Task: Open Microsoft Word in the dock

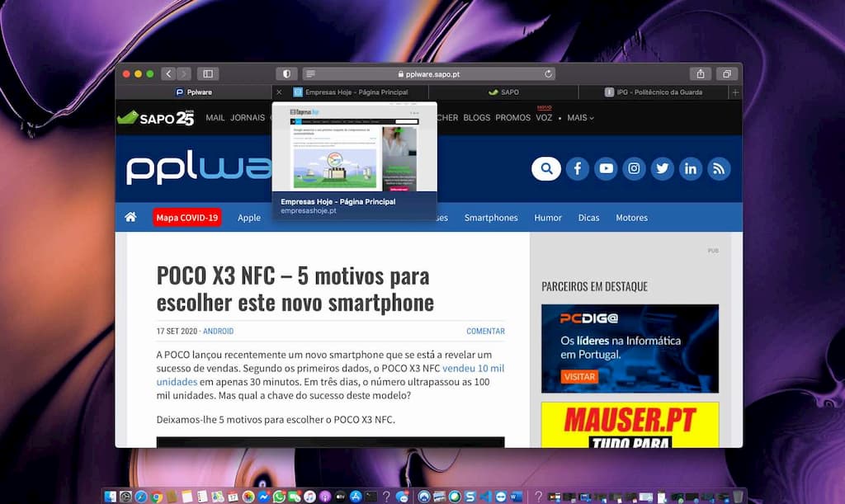Action: [x=516, y=497]
